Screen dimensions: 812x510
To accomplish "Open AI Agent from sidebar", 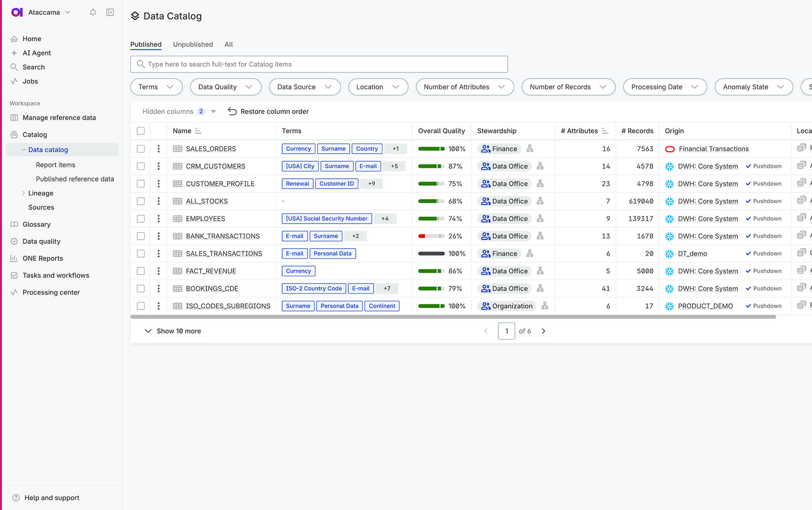I will click(36, 53).
